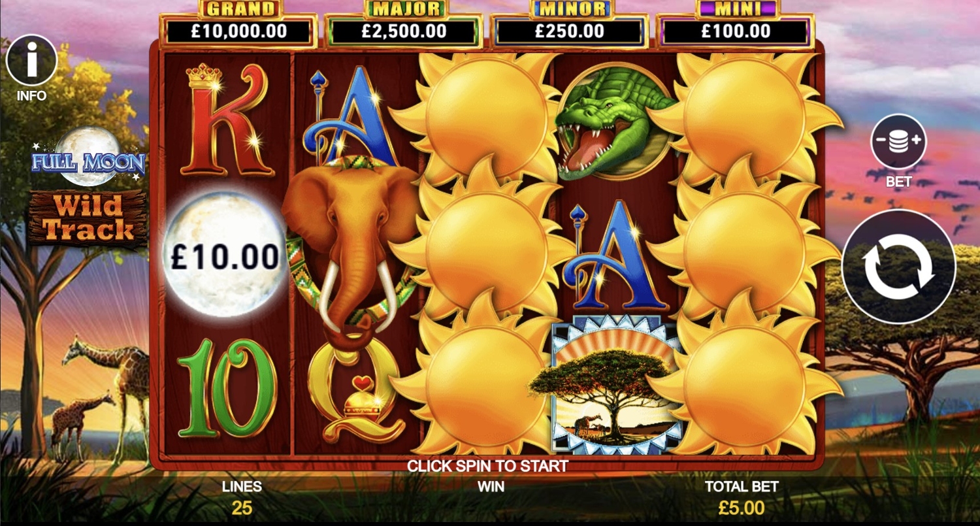Open the INFO icon
This screenshot has height=526, width=980.
tap(31, 60)
